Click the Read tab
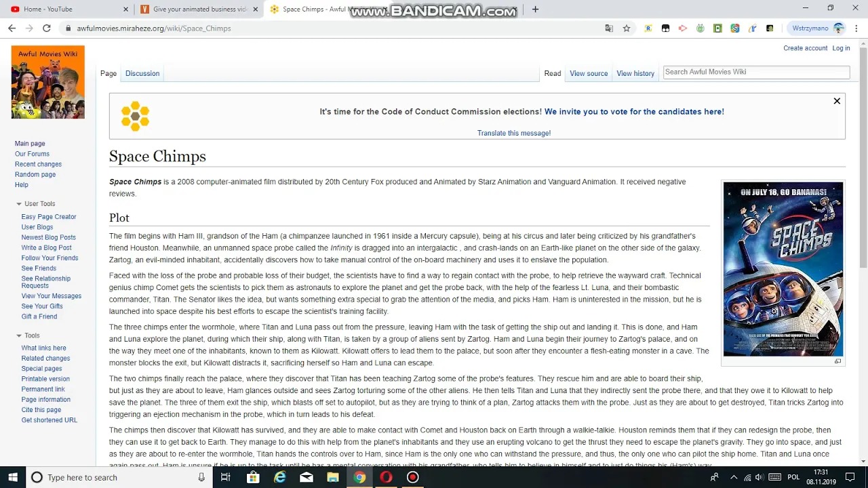Image resolution: width=868 pixels, height=488 pixels. pyautogui.click(x=553, y=73)
